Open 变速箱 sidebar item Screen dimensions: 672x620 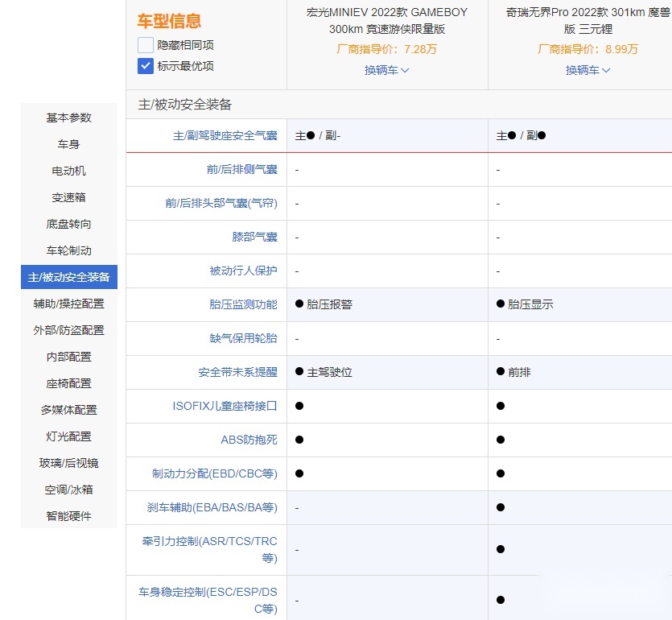(x=69, y=197)
